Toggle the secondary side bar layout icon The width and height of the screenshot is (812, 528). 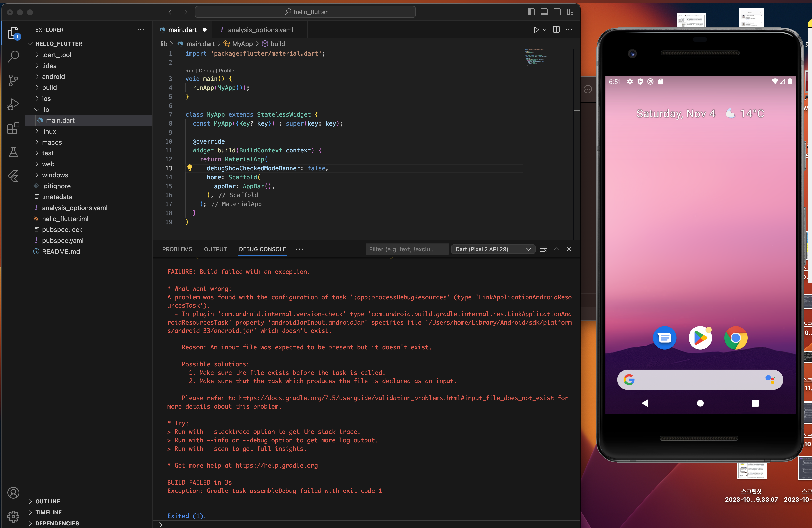pos(557,12)
